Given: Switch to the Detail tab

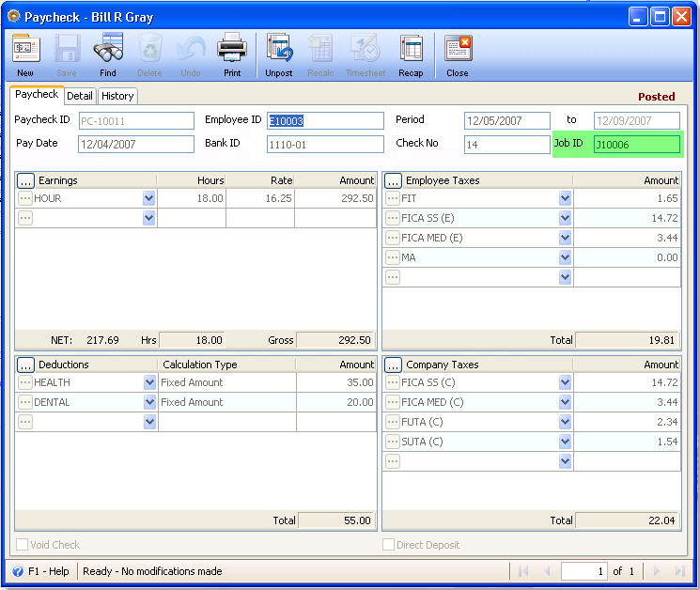Looking at the screenshot, I should (x=80, y=96).
